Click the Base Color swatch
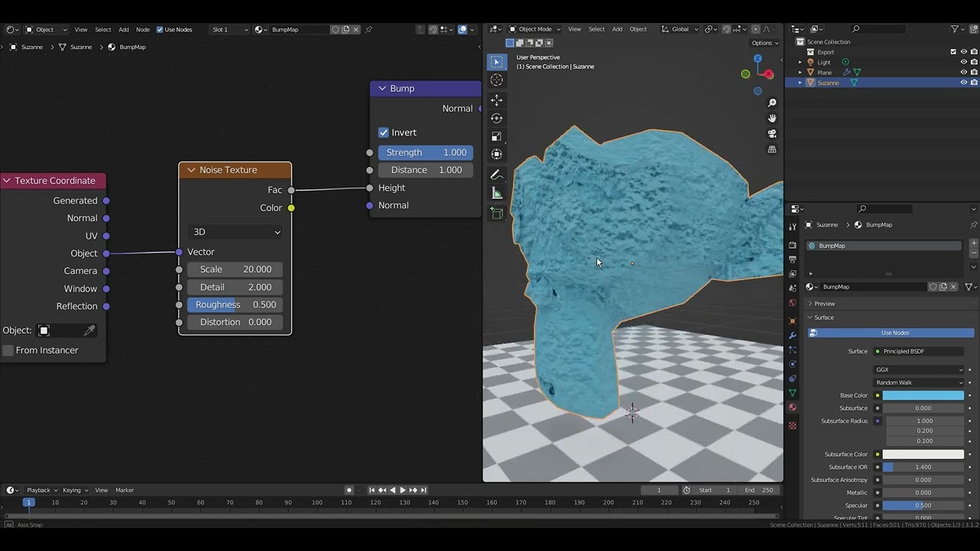This screenshot has width=980, height=551. pos(923,396)
